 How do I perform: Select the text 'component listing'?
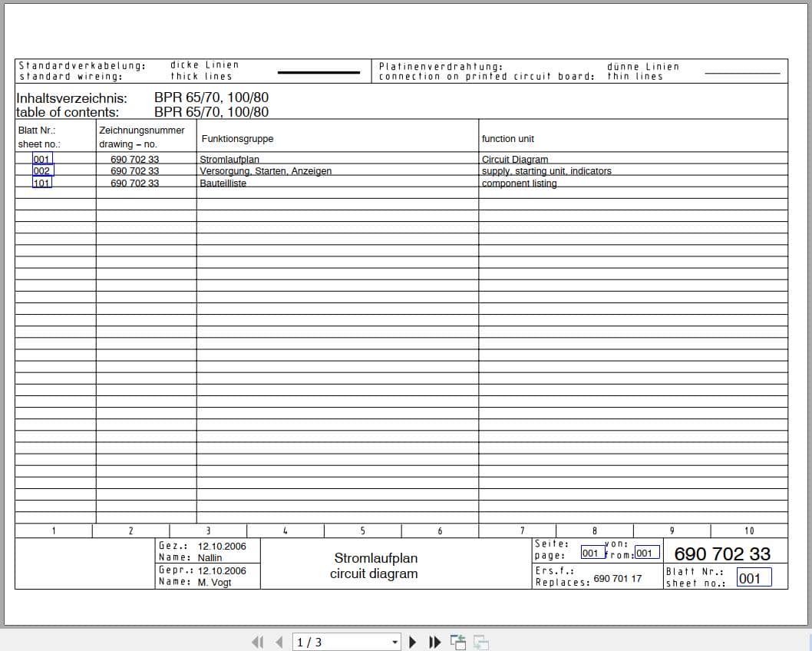coord(520,183)
